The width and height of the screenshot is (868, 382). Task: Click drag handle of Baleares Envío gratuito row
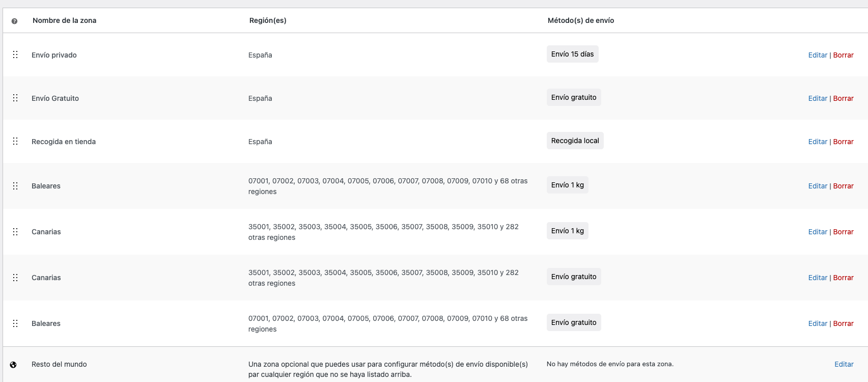[15, 323]
